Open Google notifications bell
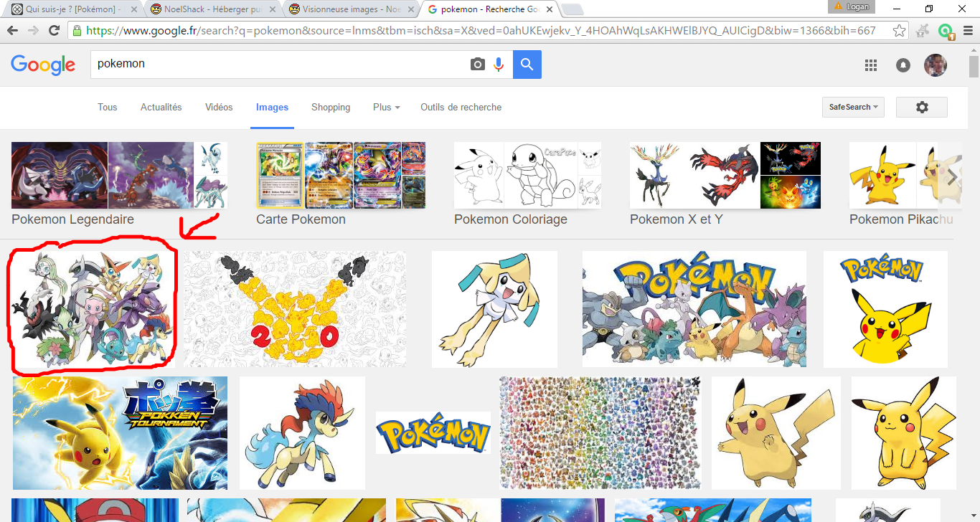Viewport: 980px width, 522px height. pyautogui.click(x=903, y=65)
